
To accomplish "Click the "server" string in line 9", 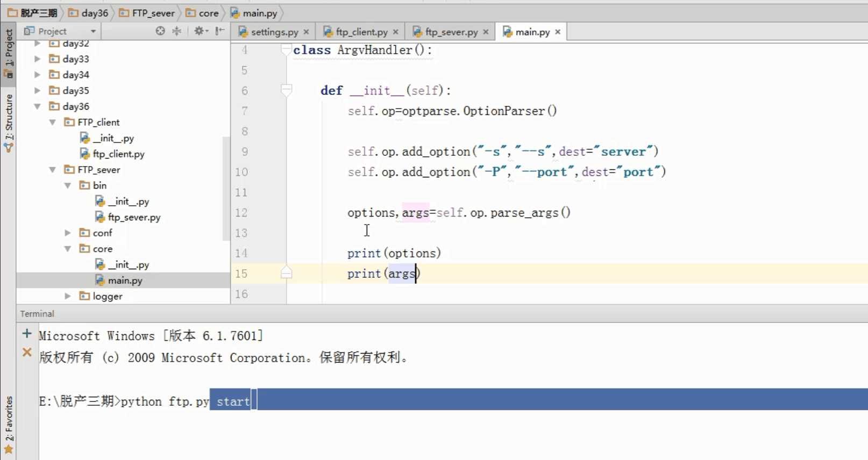I will coord(623,152).
